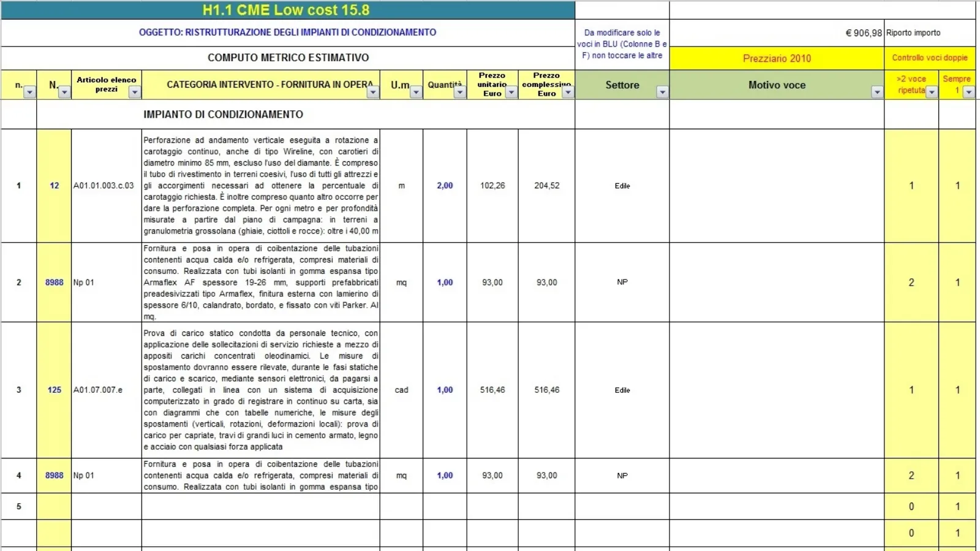Open the >2 voce ripetuta filter dropdown
This screenshot has height=551, width=980.
[932, 92]
